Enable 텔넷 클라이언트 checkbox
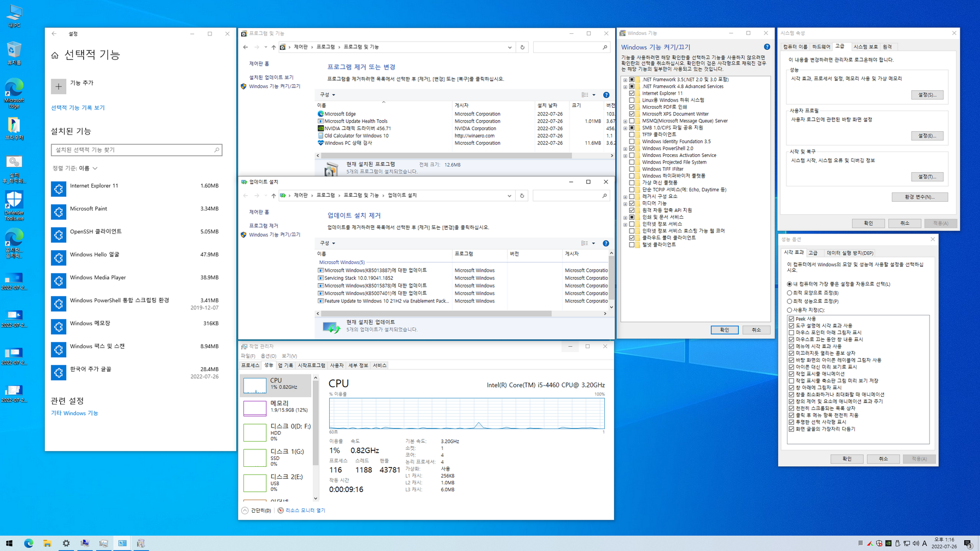The width and height of the screenshot is (980, 551). click(x=632, y=245)
